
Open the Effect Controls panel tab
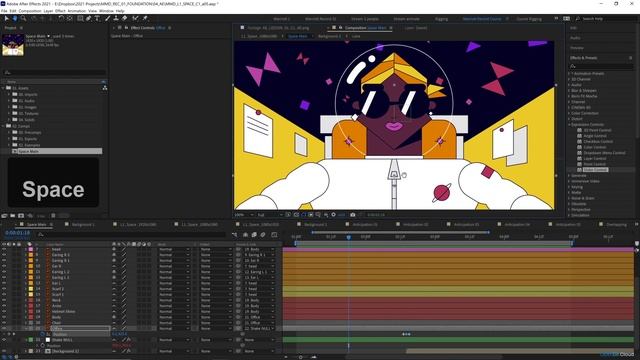pyautogui.click(x=147, y=28)
